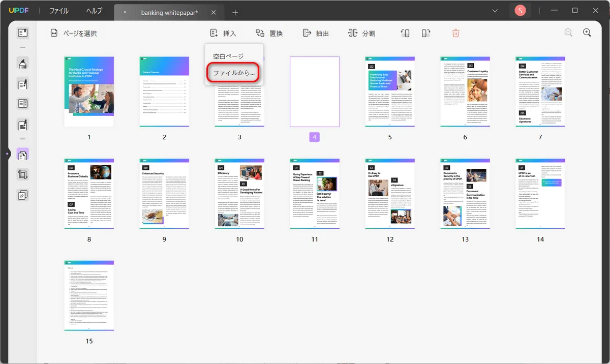
Task: Select page 6 Customer Loyalty thumbnail
Action: [x=465, y=92]
